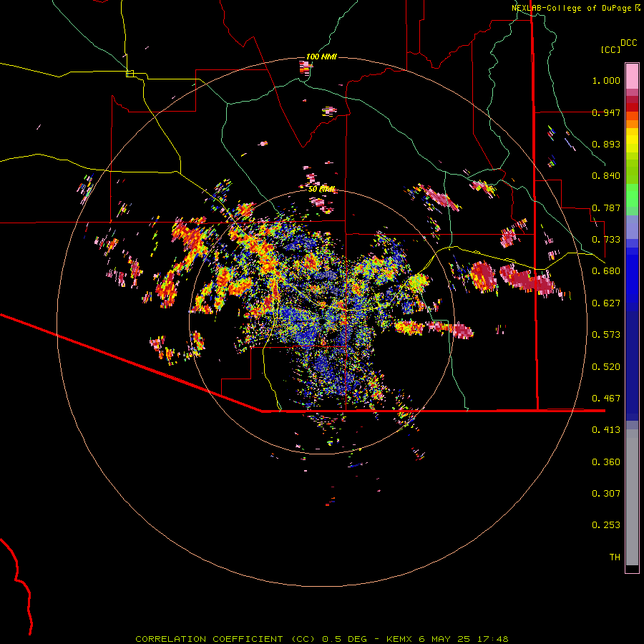Click the small yellow square map marker

tap(130, 74)
